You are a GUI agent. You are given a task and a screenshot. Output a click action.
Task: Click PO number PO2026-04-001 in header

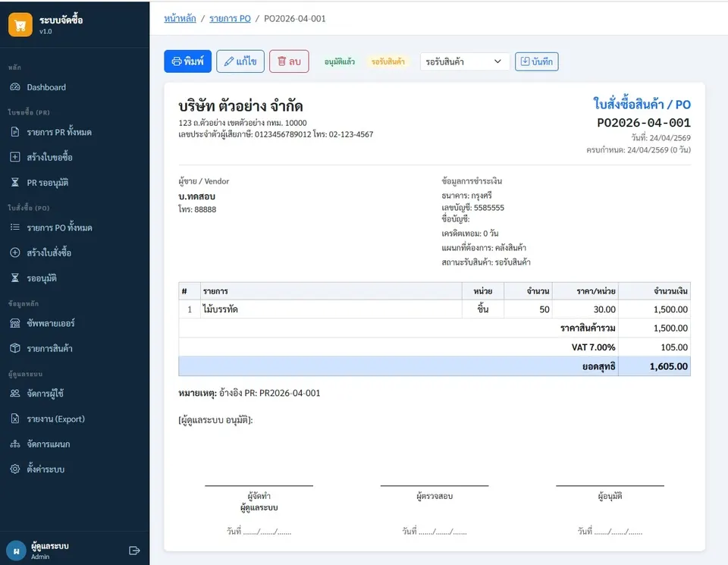[x=644, y=123]
